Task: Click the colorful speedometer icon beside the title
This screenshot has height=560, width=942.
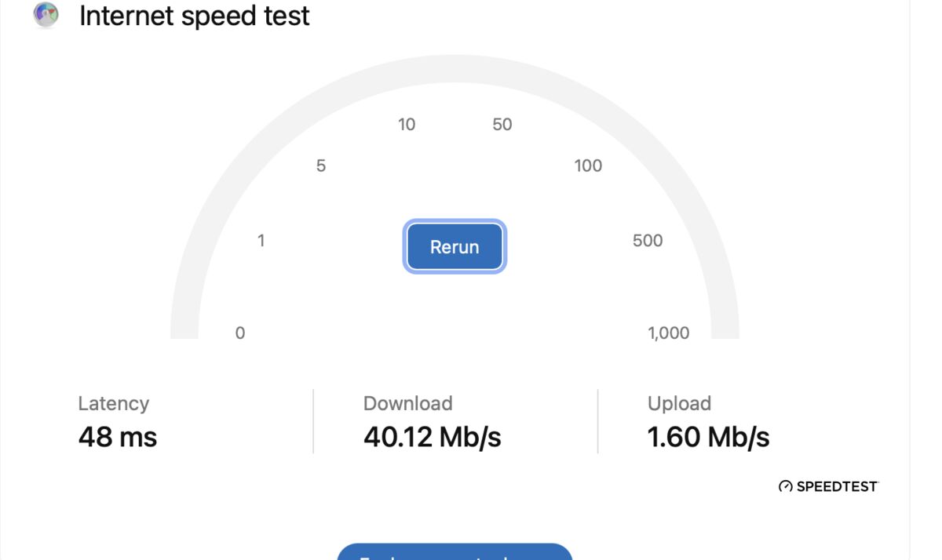Action: (46, 15)
